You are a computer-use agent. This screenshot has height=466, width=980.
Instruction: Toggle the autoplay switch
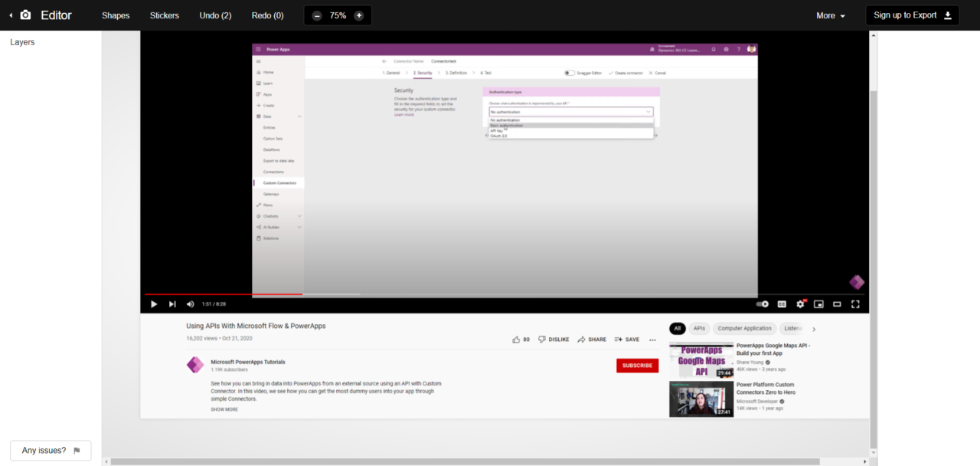pos(762,304)
